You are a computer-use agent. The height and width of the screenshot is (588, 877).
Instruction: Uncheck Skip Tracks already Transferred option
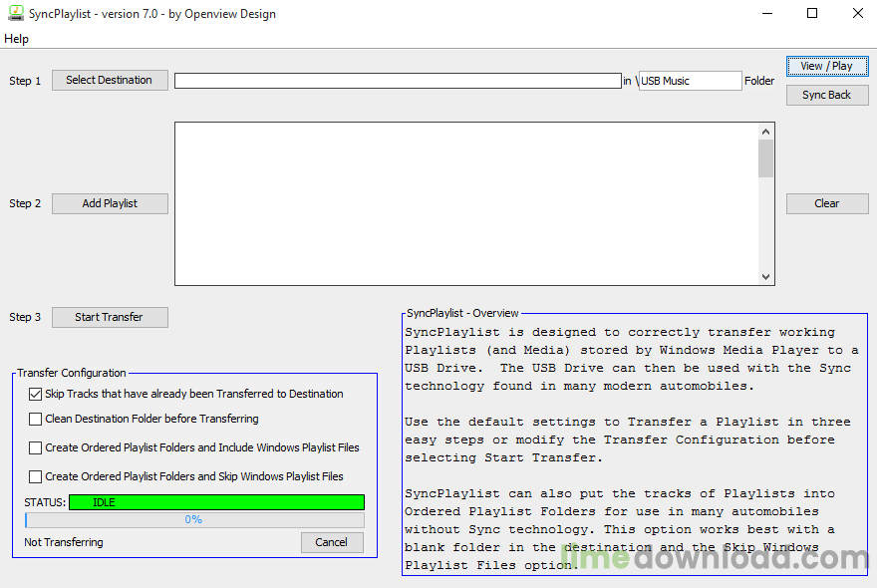36,395
